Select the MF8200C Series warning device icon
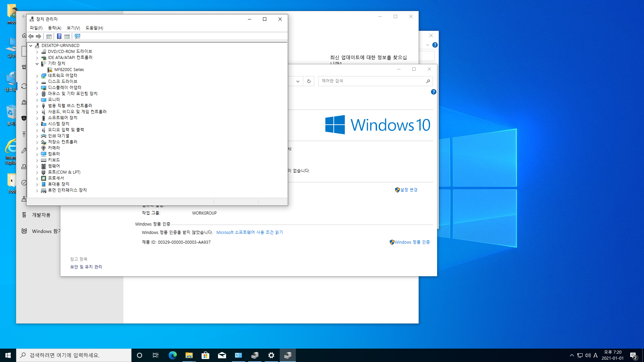644x362 pixels. pos(50,70)
